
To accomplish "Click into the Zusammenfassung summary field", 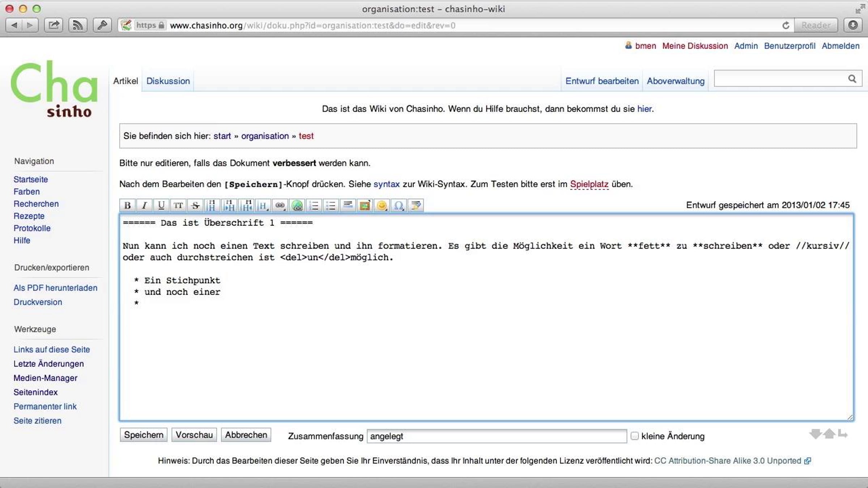I will [x=496, y=436].
